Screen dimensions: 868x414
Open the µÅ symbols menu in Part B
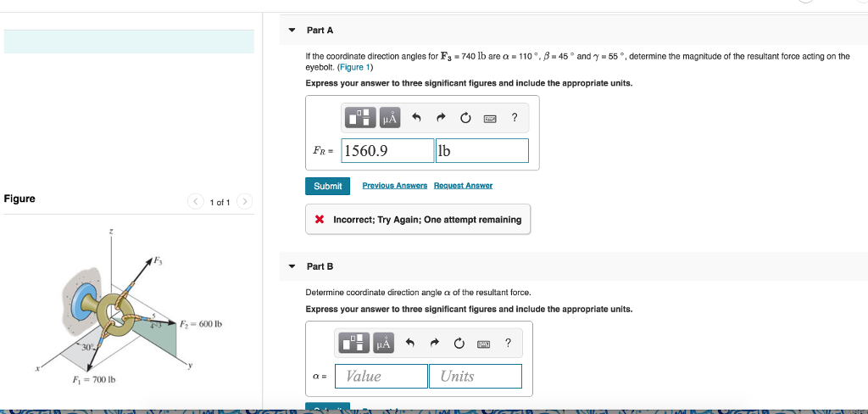[x=384, y=344]
